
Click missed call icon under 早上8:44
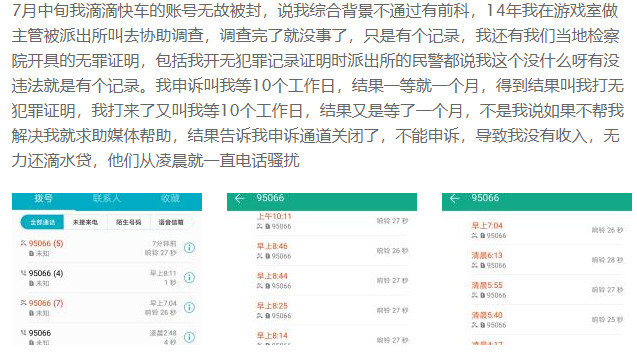pos(260,286)
